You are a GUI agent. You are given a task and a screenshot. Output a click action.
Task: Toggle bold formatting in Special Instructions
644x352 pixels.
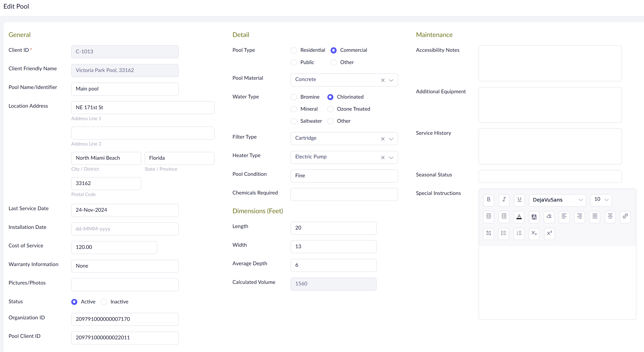489,200
